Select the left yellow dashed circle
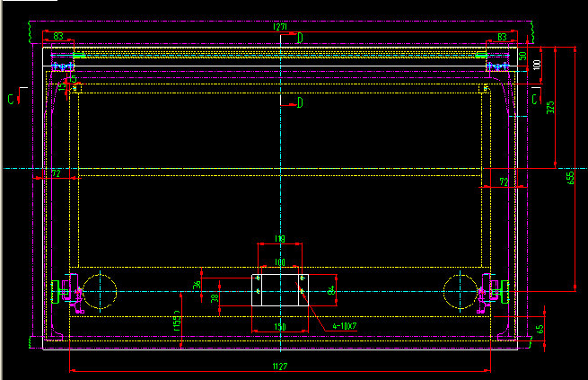The width and height of the screenshot is (588, 380). 101,290
